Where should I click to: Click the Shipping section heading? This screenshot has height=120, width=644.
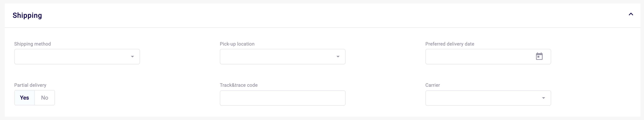[27, 15]
